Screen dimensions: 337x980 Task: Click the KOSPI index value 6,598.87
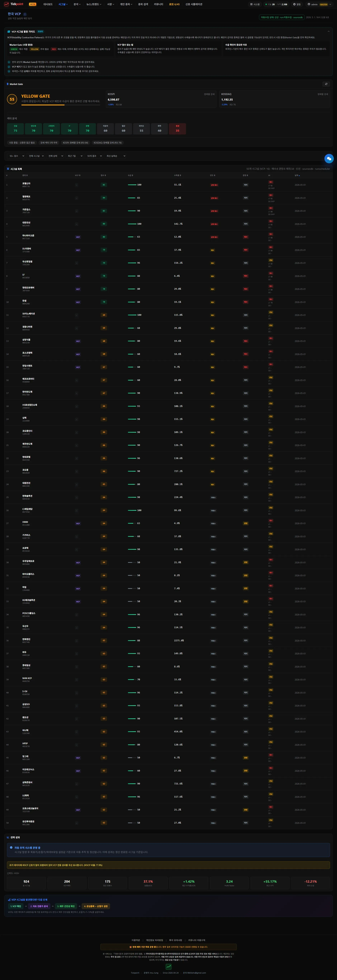(x=114, y=100)
